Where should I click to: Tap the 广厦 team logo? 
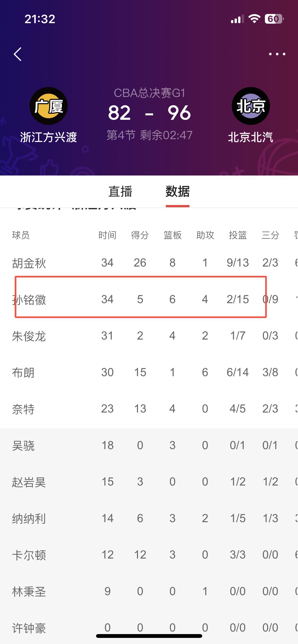pos(48,106)
